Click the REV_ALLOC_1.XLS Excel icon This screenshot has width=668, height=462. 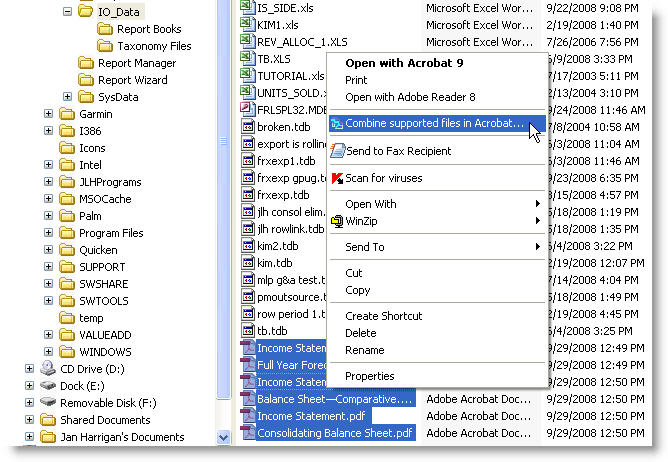pyautogui.click(x=247, y=41)
